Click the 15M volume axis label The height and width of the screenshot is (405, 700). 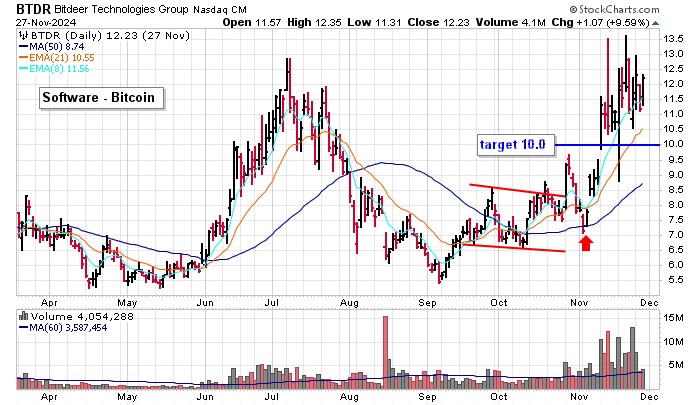click(x=674, y=318)
